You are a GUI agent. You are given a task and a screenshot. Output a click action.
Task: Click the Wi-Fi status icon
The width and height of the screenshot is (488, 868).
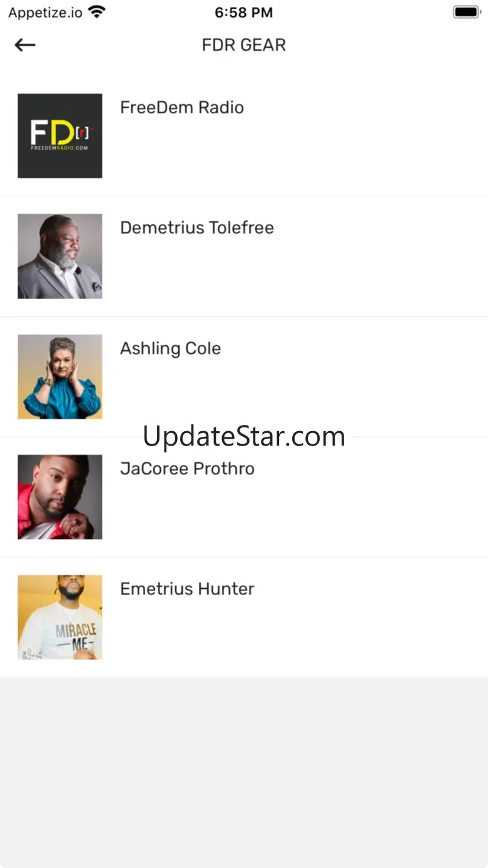[x=97, y=12]
